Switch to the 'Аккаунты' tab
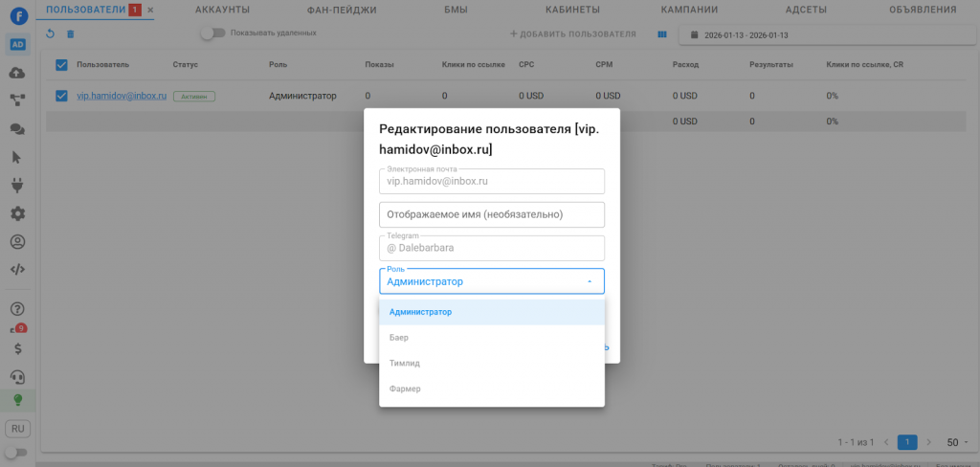 (222, 10)
